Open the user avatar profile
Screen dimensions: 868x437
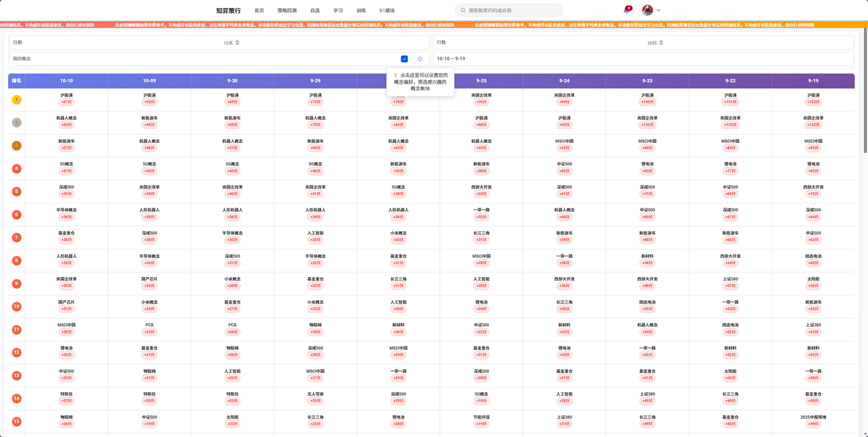coord(648,10)
